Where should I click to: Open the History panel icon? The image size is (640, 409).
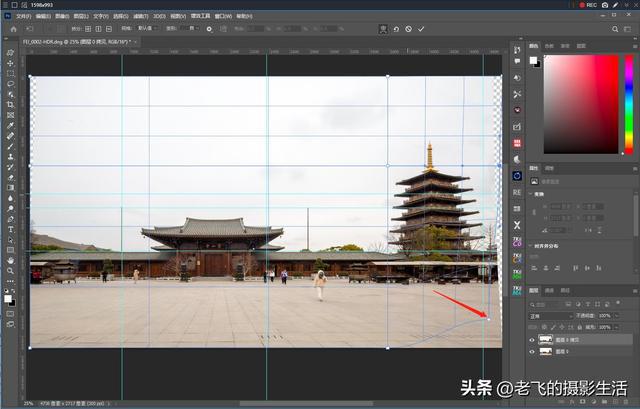click(x=517, y=50)
